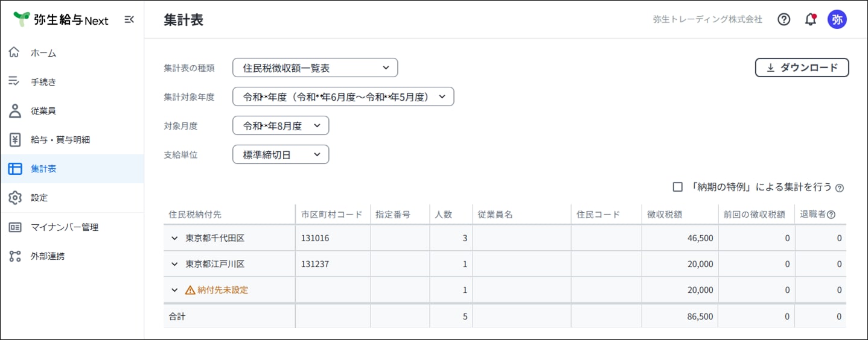Open notifications bell icon
The image size is (868, 340).
tap(811, 19)
